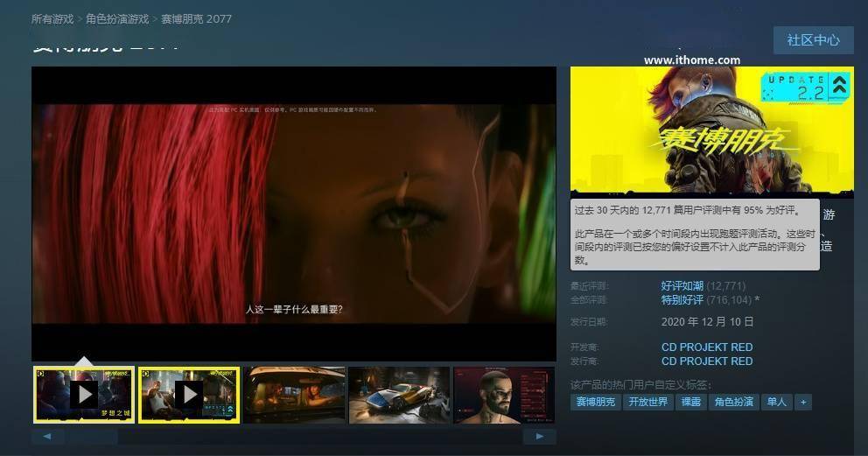Select the 裸露 tag
Screen dimensions: 868x456
691,402
